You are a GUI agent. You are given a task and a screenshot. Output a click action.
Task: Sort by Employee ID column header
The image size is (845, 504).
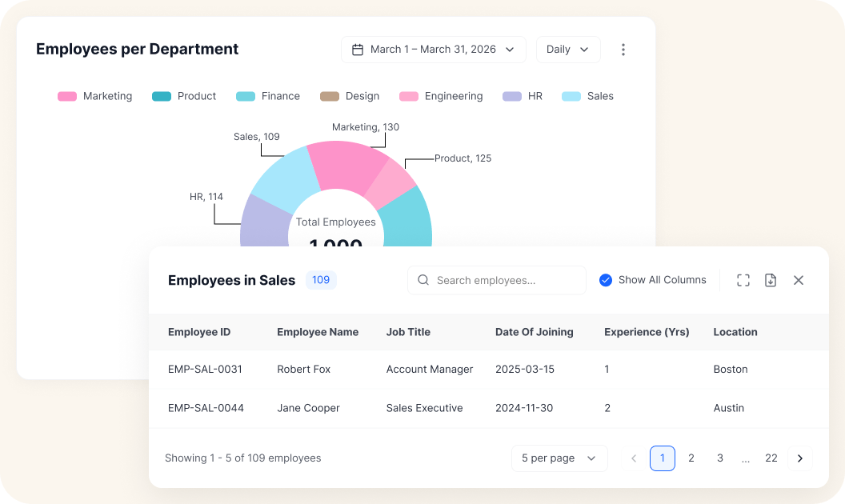(x=199, y=332)
